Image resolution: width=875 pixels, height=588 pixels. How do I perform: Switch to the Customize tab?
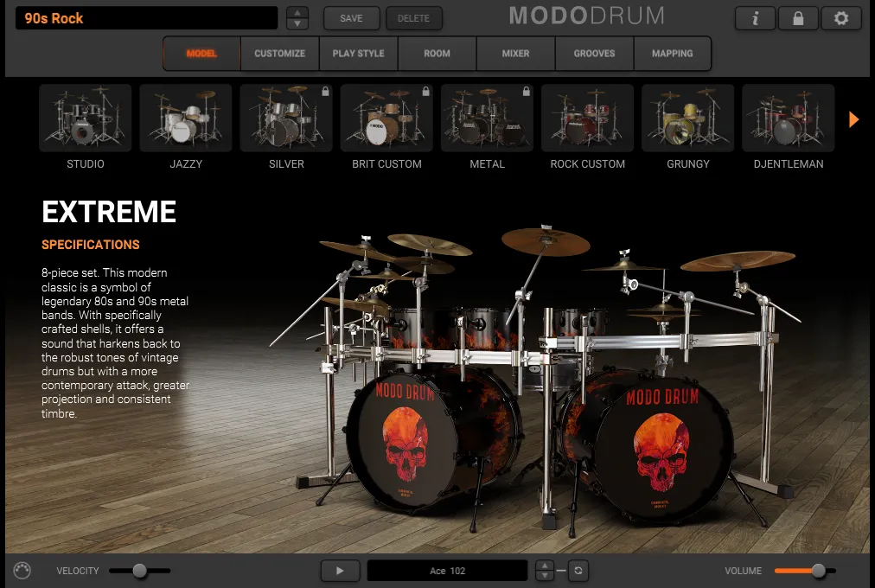pos(279,54)
